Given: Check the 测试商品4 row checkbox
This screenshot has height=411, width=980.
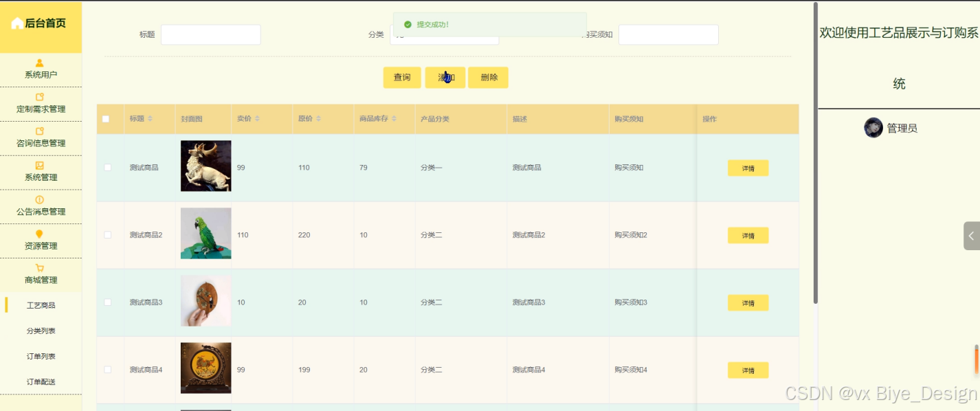Looking at the screenshot, I should point(107,369).
